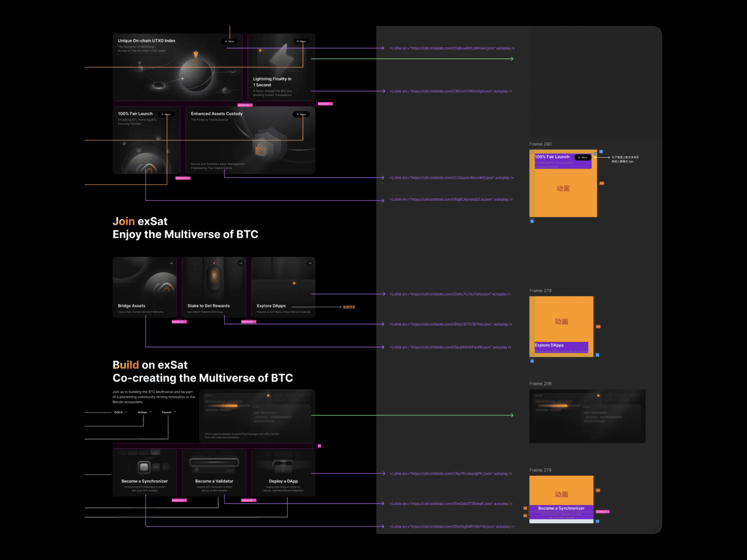The image size is (747, 560).
Task: Select the Frame 280 label
Action: coord(540,144)
